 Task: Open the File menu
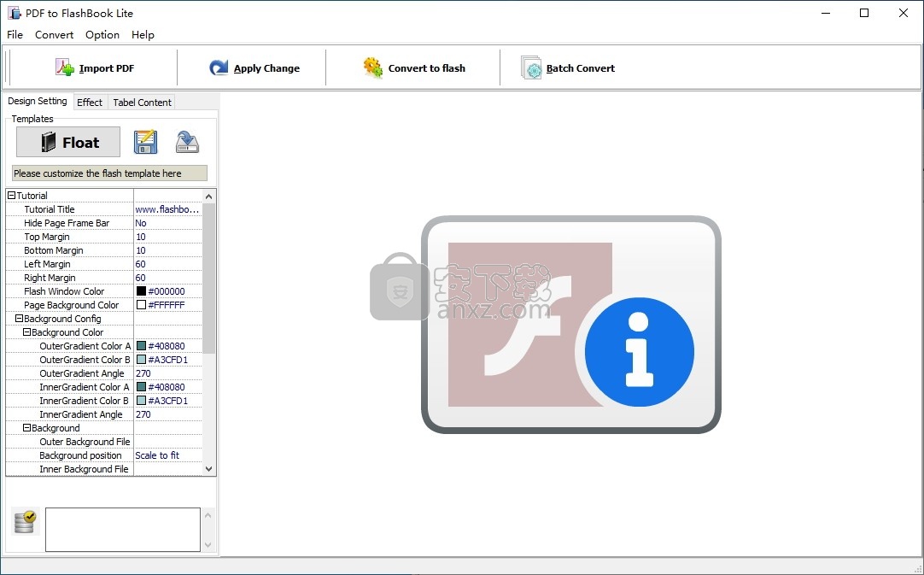[15, 35]
